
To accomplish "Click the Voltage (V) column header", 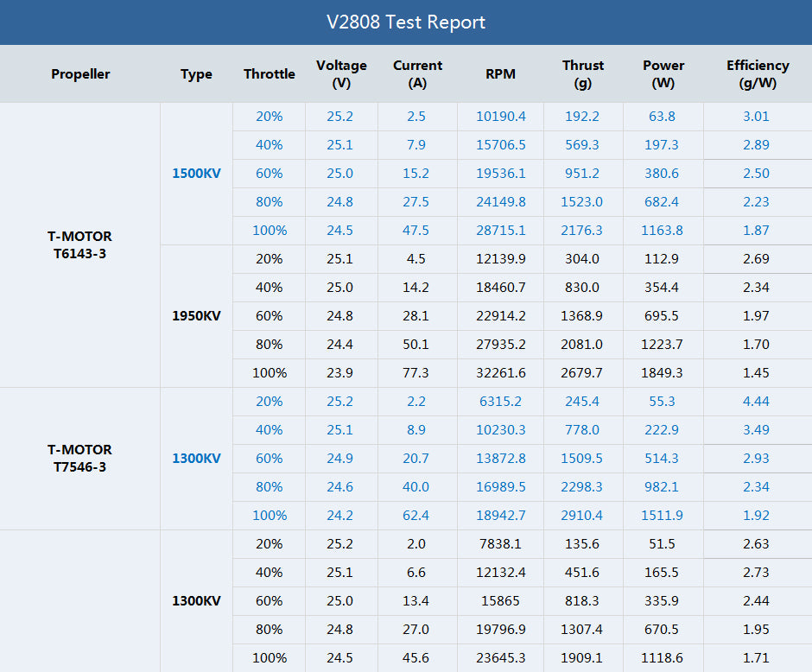I will click(341, 74).
